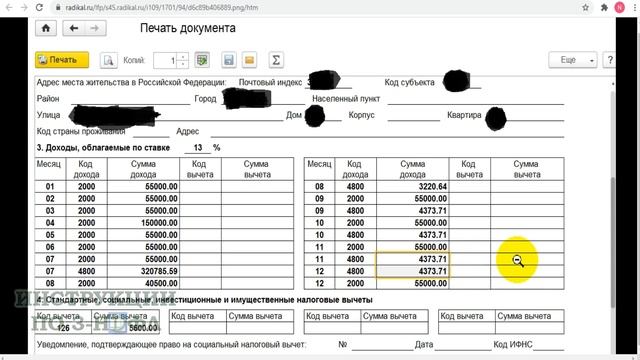
Task: Click Почтовый индекс label
Action: (270, 82)
